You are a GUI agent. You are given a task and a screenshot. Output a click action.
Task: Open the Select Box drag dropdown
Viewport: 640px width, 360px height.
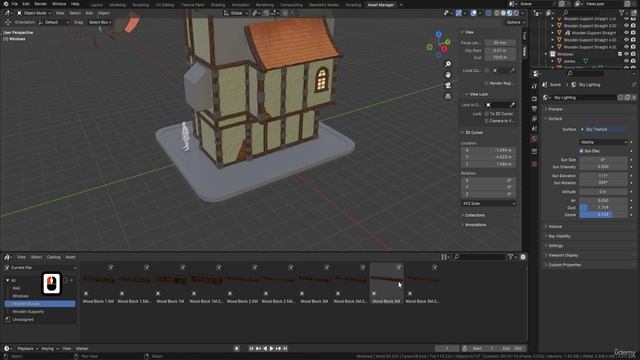[100, 22]
